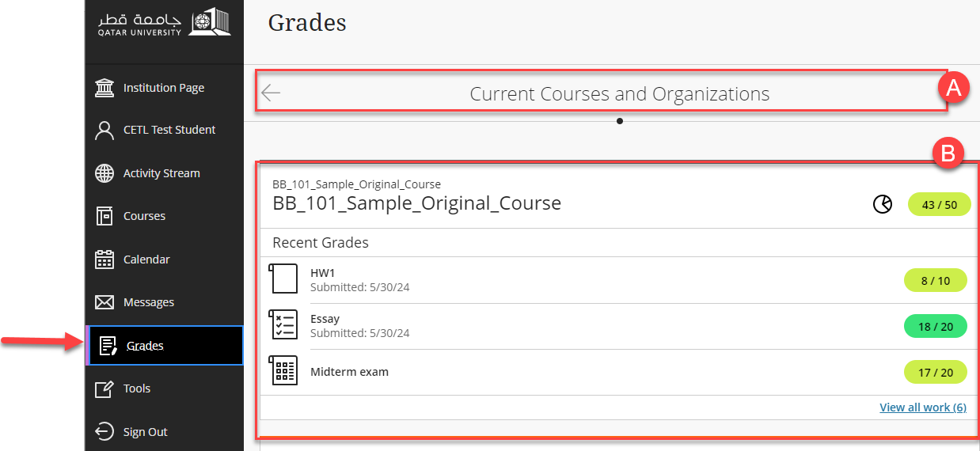Click the Tools pencil-square icon

coord(104,388)
